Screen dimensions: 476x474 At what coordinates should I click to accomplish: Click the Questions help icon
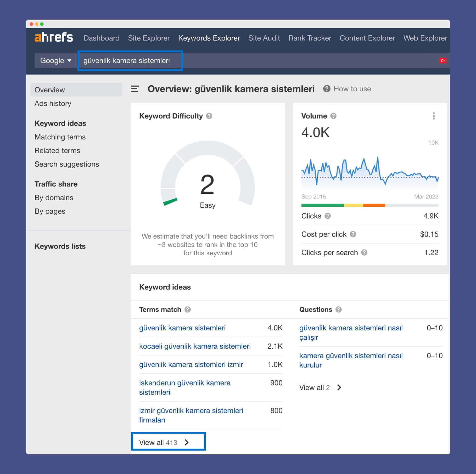coord(339,309)
